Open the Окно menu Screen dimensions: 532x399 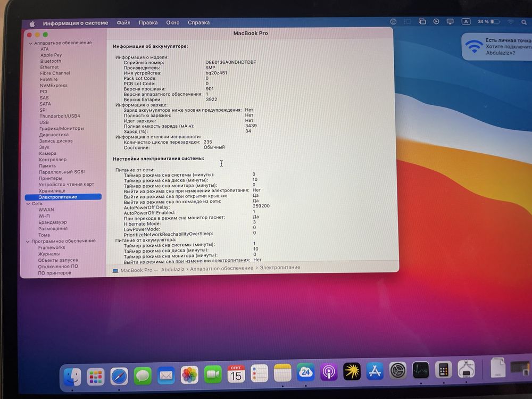click(173, 23)
